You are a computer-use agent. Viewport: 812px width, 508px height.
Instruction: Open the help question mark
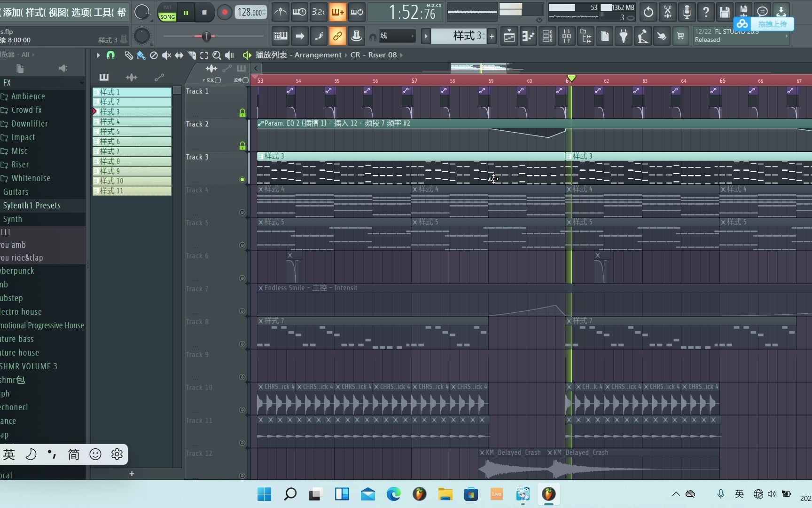tap(706, 12)
